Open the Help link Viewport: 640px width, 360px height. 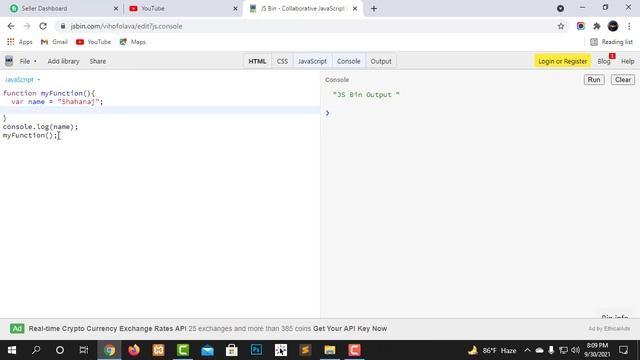(x=627, y=61)
